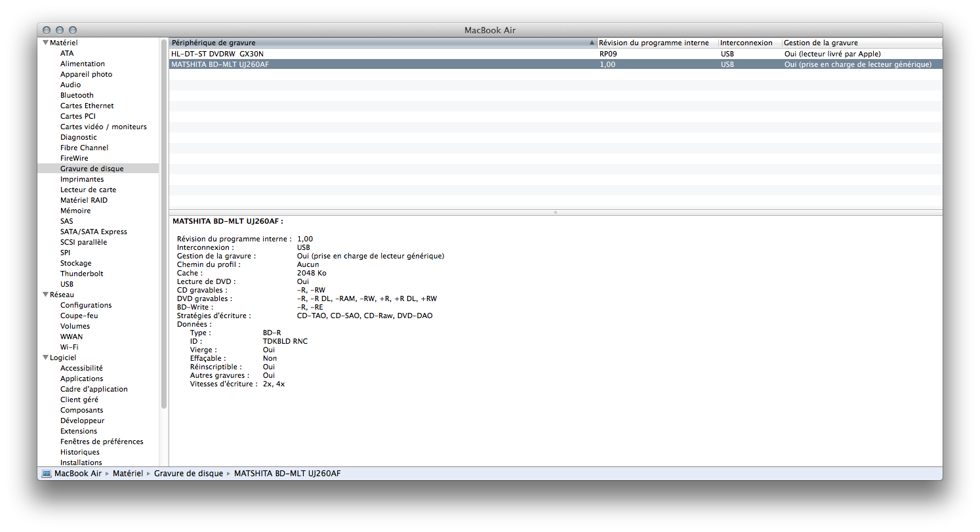980x532 pixels.
Task: Sort by Gestion de la gravure column
Action: click(x=862, y=43)
